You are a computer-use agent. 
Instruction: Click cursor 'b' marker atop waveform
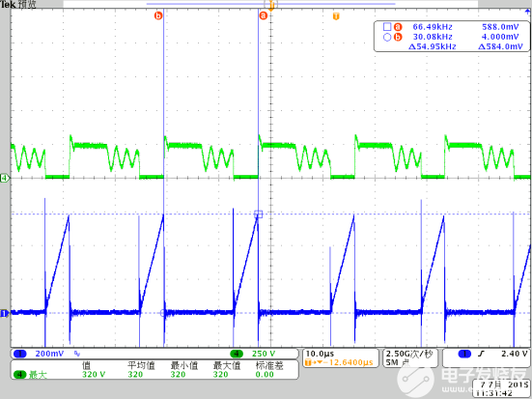pos(158,15)
